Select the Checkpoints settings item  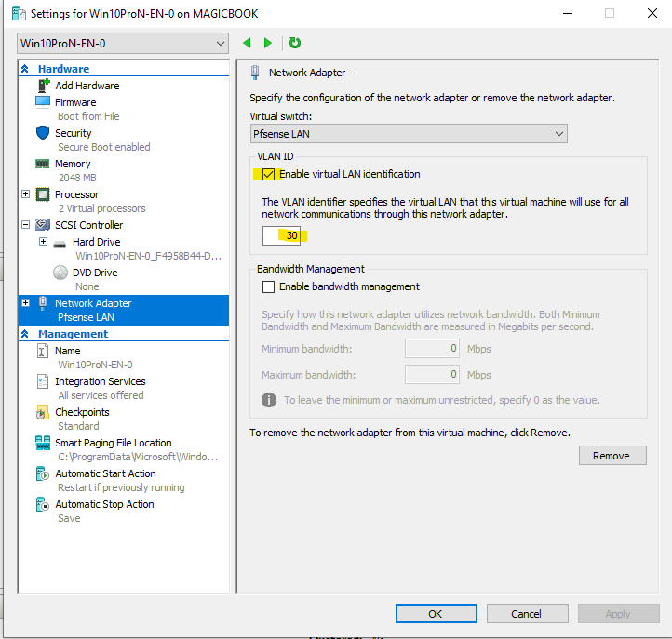[x=82, y=412]
